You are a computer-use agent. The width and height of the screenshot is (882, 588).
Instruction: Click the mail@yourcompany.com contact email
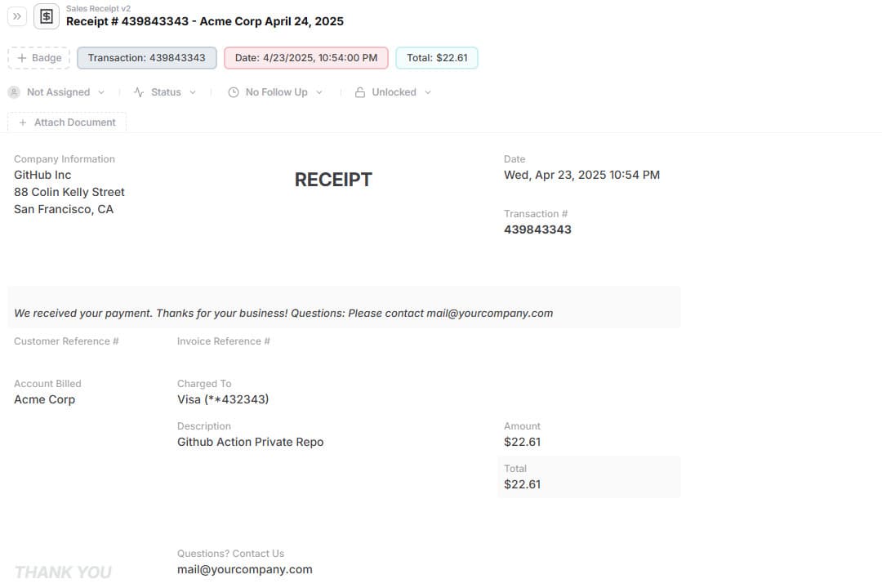click(x=245, y=569)
